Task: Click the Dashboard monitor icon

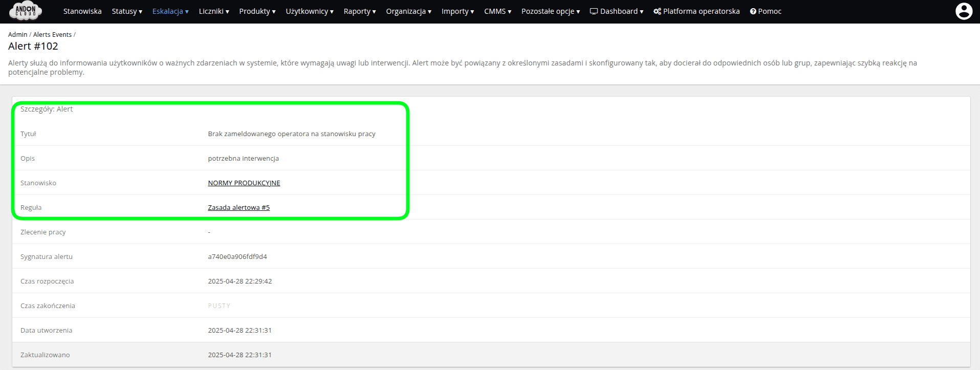Action: 594,11
